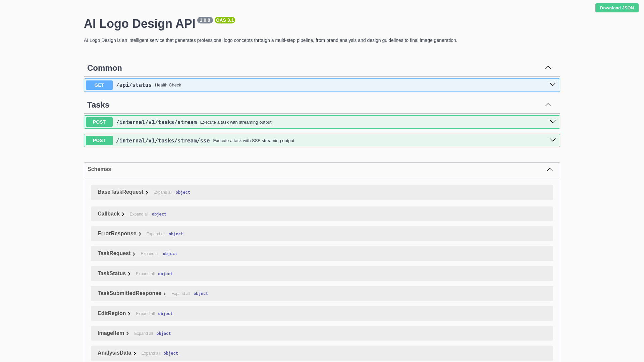Select the Callback schema name
Screen dimensions: 644x362
109,214
